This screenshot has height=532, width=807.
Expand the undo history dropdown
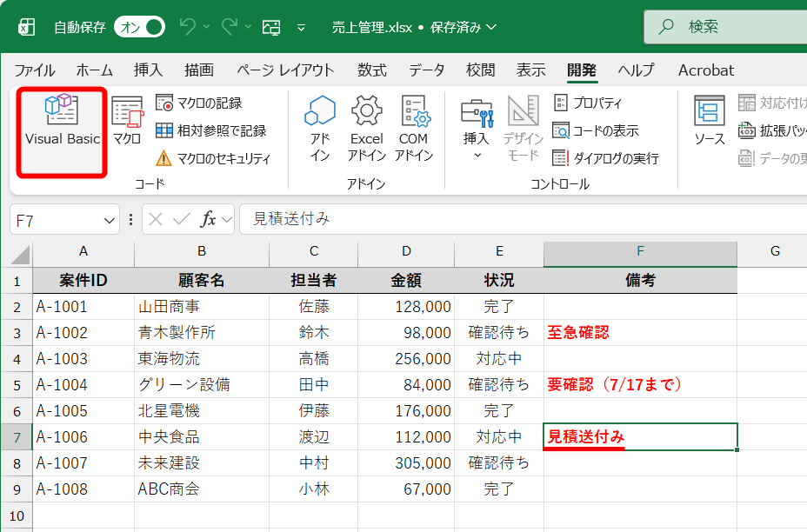click(x=206, y=27)
